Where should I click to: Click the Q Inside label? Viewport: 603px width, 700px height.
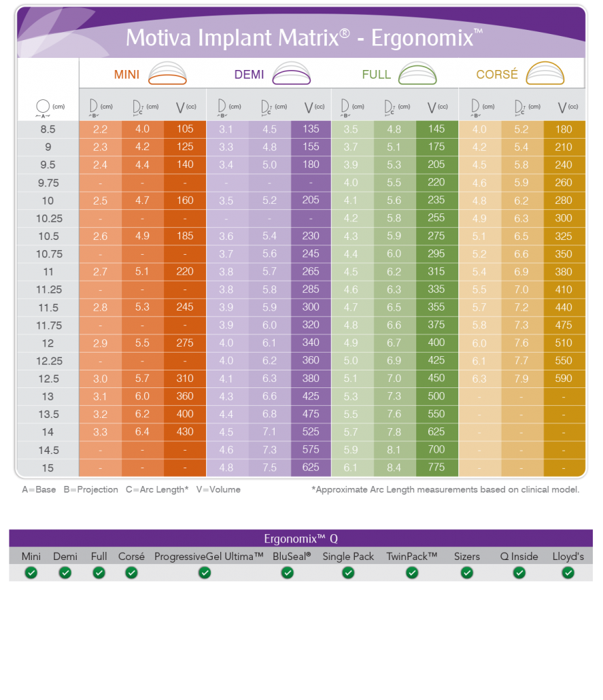519,557
